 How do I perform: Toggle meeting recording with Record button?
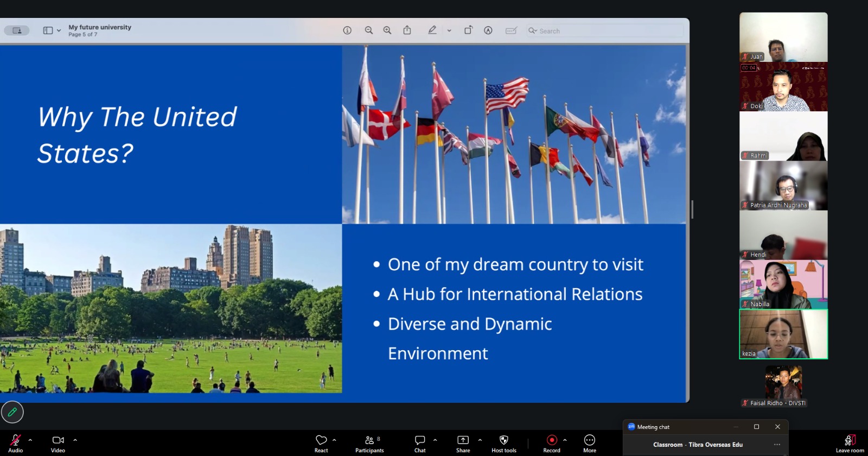[x=552, y=443]
